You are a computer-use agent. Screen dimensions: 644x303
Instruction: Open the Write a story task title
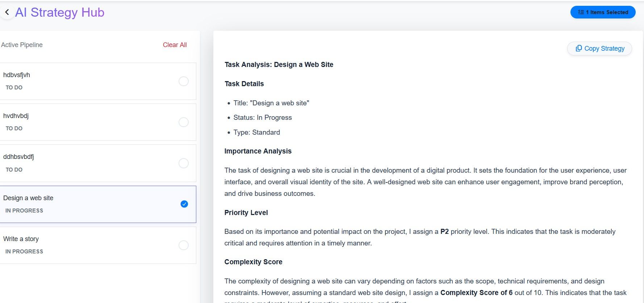[21, 239]
